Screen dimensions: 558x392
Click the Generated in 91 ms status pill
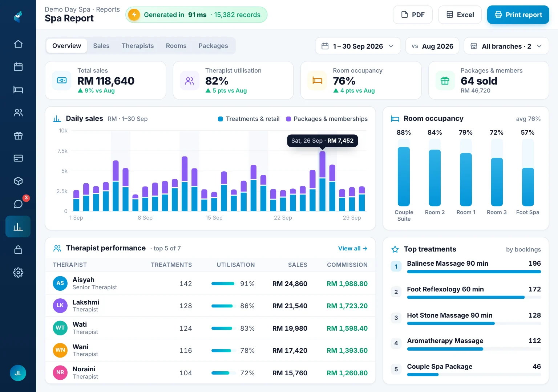point(196,15)
